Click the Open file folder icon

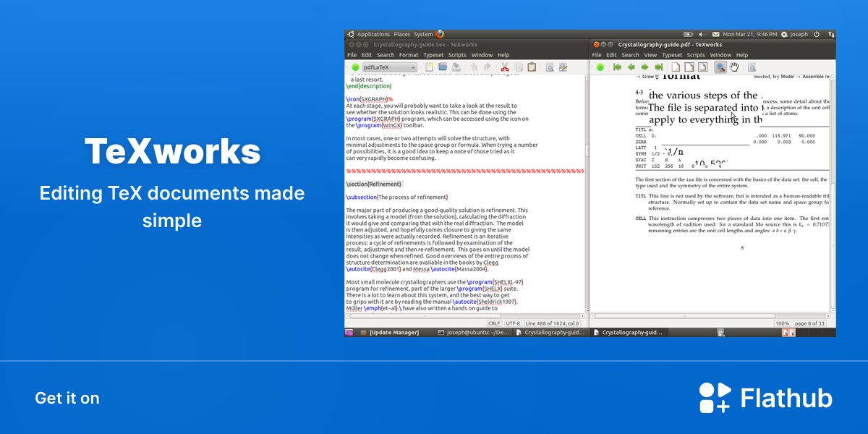click(443, 67)
